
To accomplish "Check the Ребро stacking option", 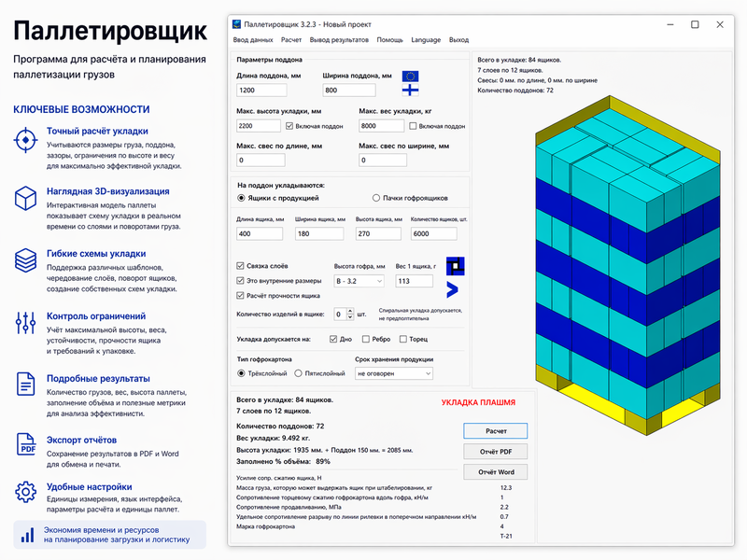I will pyautogui.click(x=364, y=340).
